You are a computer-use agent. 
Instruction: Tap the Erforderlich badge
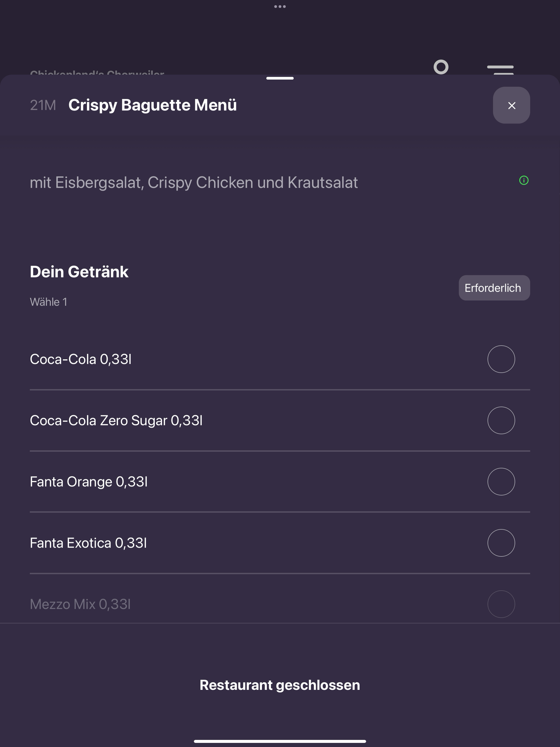(494, 288)
